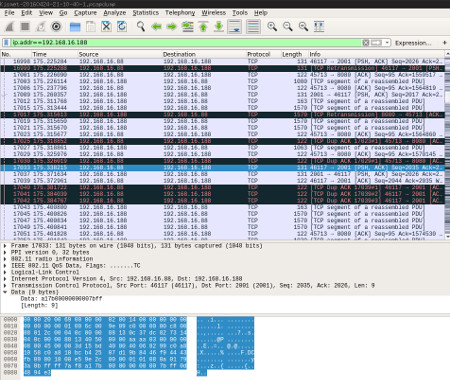Sort by the Info column header

[376, 54]
